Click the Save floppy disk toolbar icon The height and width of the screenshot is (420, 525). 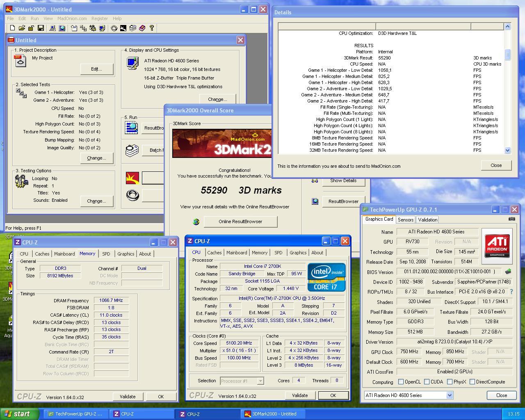tap(41, 28)
